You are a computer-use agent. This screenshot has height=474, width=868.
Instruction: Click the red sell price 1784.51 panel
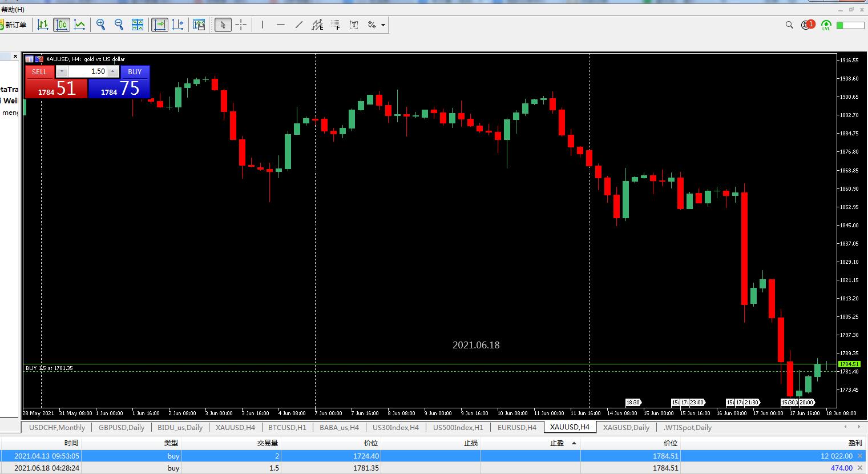pos(56,89)
